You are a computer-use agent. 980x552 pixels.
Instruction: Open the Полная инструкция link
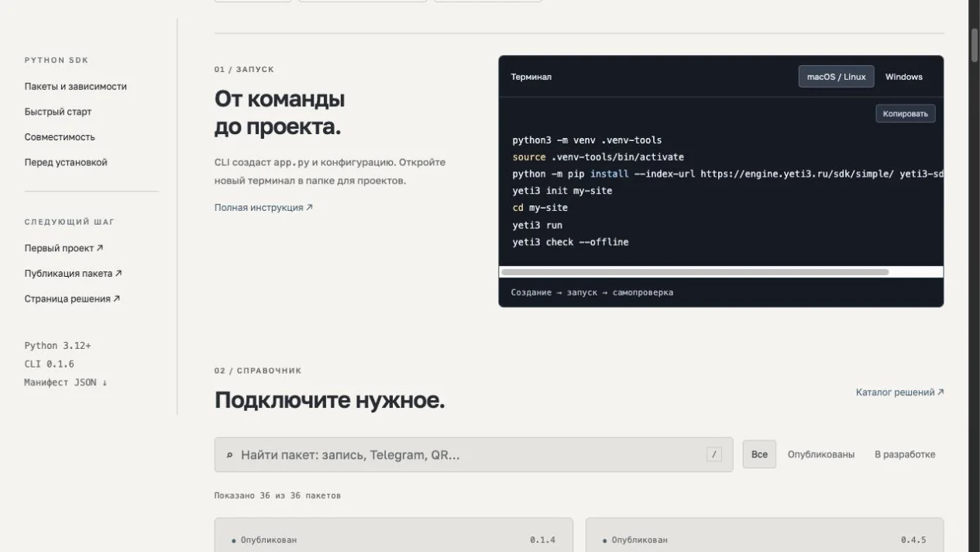coord(263,208)
